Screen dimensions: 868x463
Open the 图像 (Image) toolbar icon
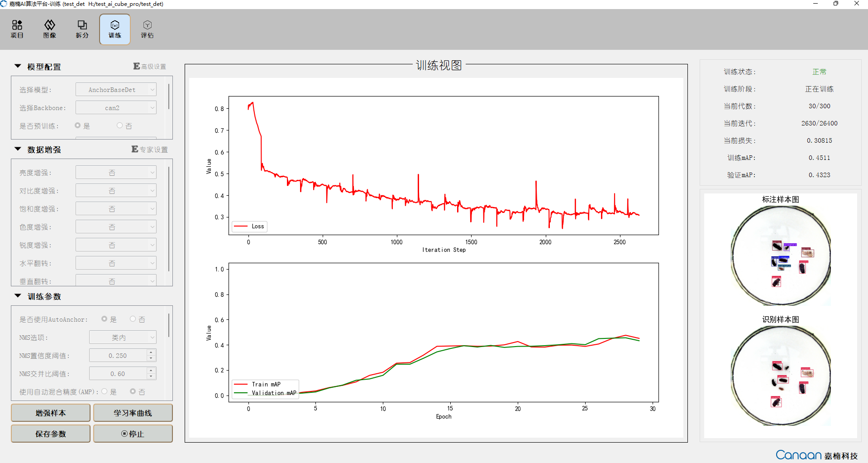tap(50, 29)
